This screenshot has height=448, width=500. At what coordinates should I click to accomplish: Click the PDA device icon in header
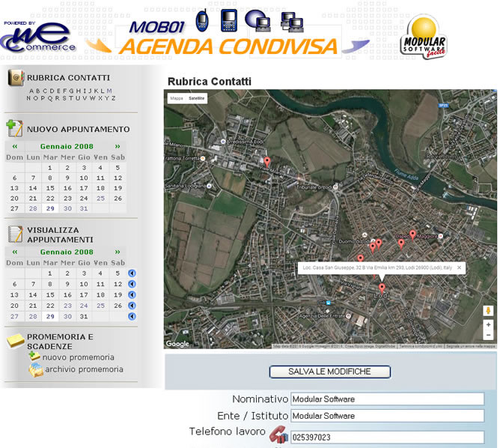coord(229,20)
